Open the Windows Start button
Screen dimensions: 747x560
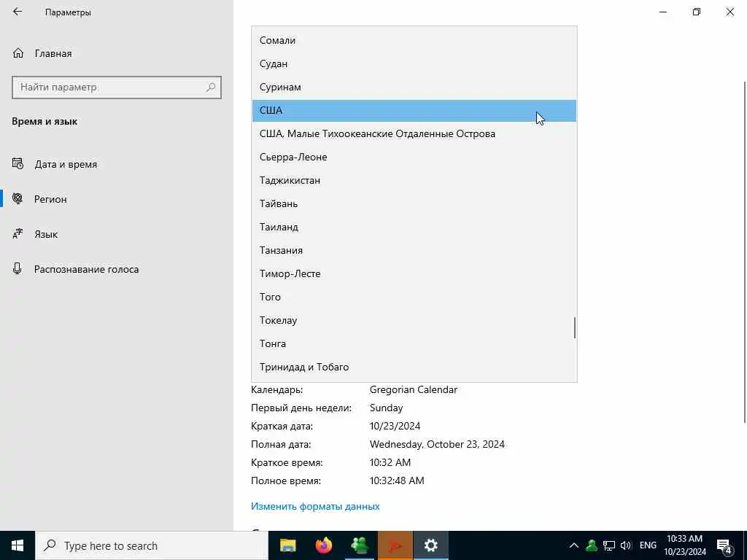18,545
